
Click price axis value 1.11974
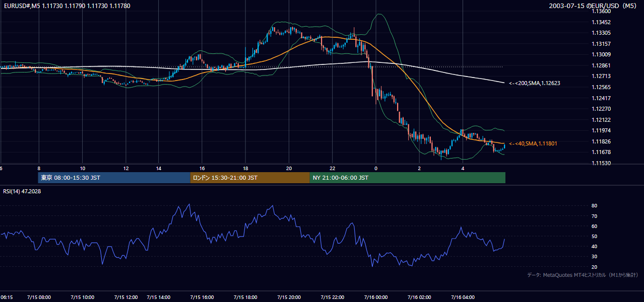pyautogui.click(x=602, y=130)
